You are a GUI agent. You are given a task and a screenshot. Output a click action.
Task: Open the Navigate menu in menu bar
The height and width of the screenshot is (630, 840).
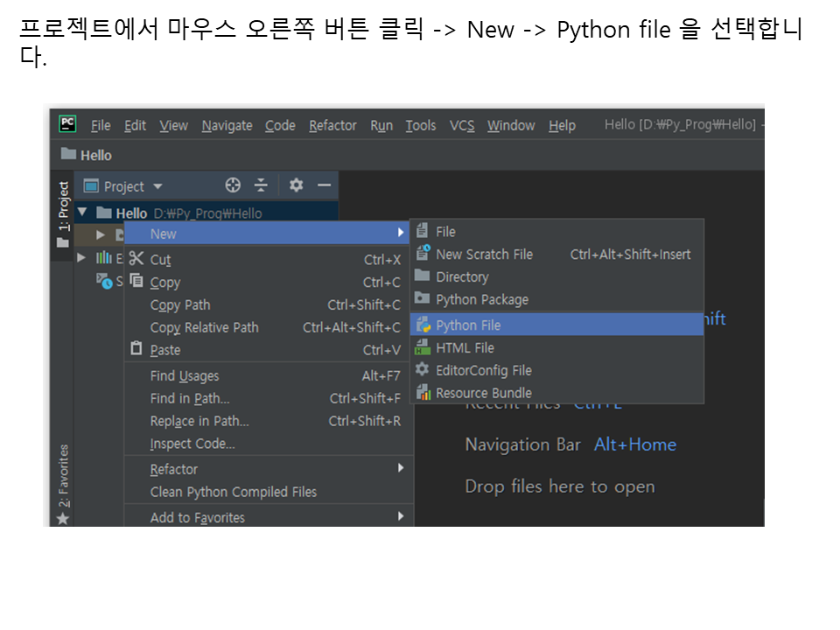227,125
